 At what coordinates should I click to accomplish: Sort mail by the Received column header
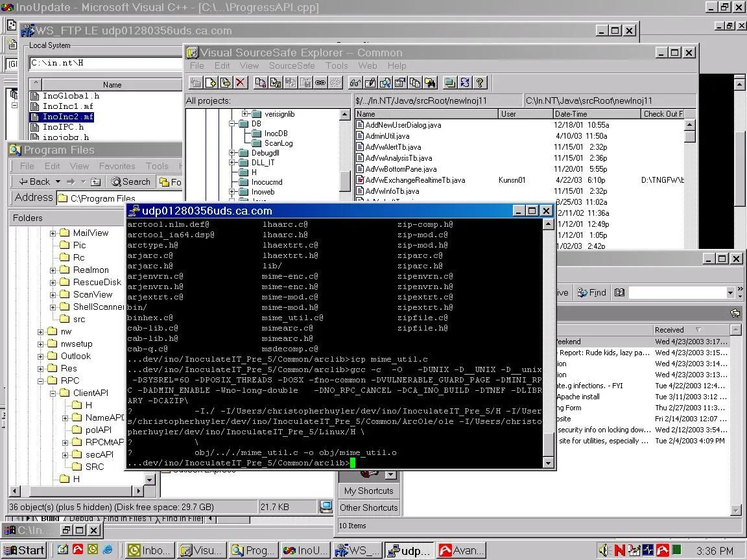[669, 330]
